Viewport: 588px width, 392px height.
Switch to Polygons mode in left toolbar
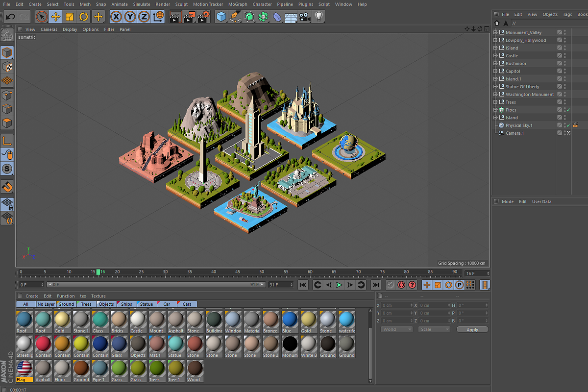pos(7,123)
